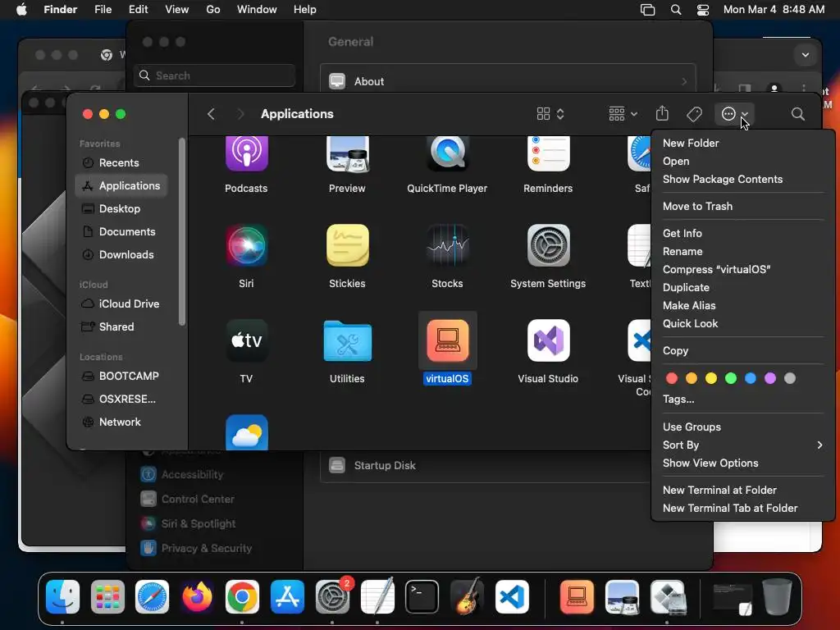Select Quick Look menu item
Screen dimensions: 840x630
tap(690, 323)
